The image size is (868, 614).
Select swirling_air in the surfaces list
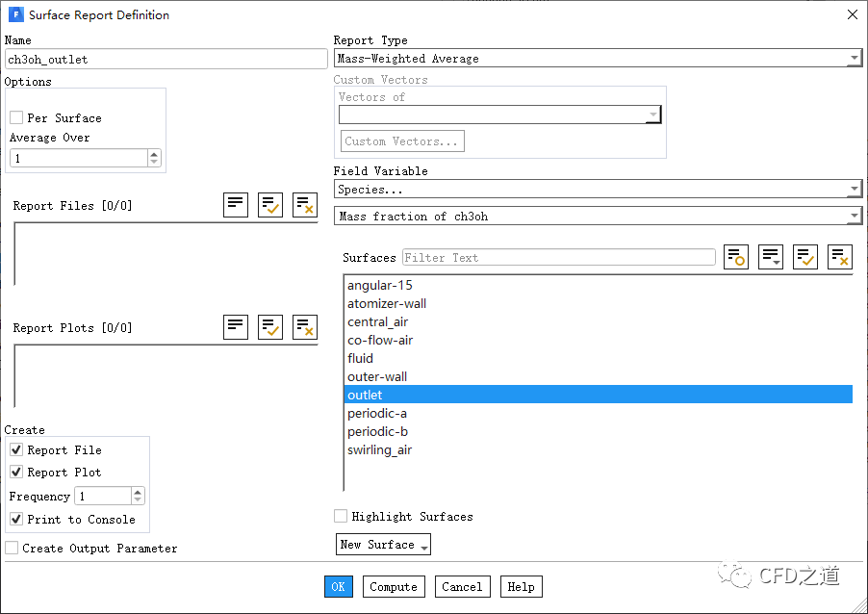tap(379, 449)
